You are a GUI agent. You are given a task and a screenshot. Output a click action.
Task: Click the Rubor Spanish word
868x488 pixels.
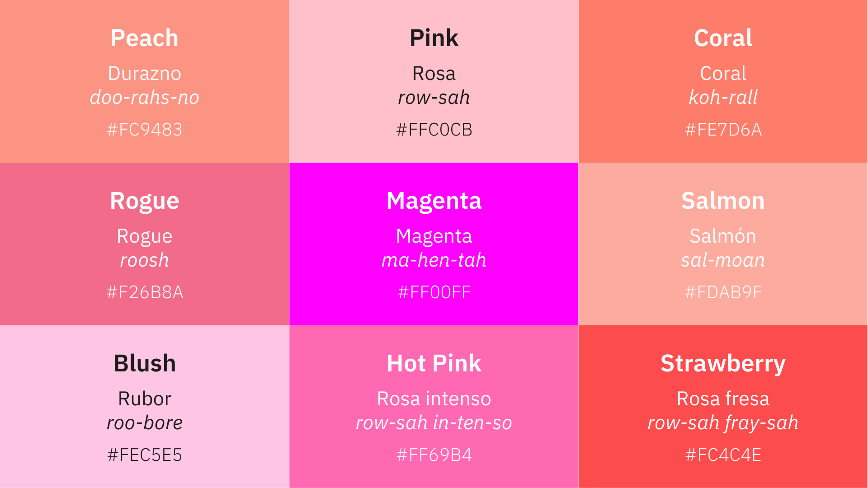pos(145,399)
